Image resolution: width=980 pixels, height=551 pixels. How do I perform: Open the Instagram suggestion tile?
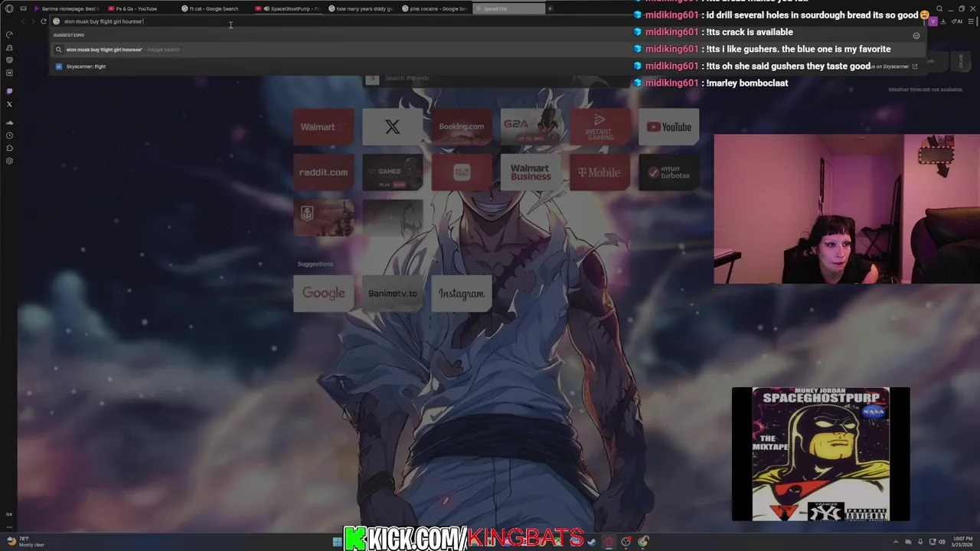(x=462, y=293)
